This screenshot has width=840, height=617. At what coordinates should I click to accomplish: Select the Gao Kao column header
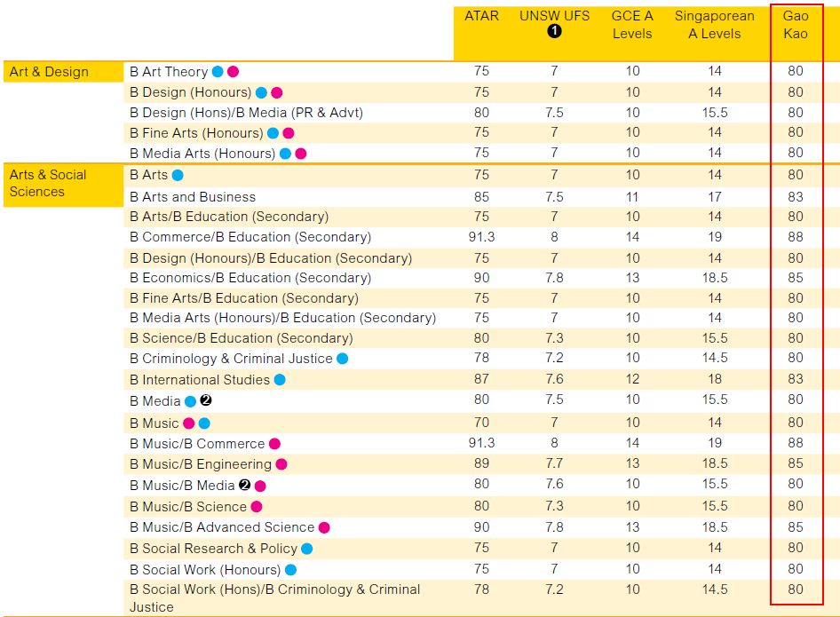click(796, 25)
